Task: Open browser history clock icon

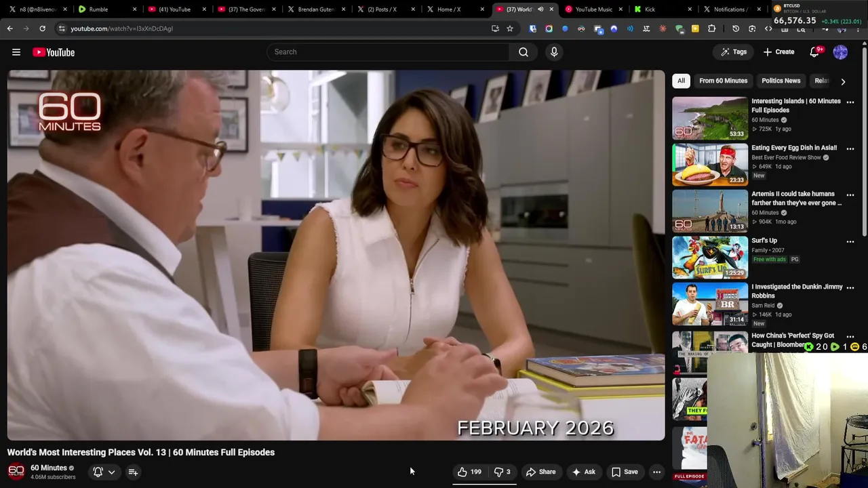Action: [x=736, y=28]
